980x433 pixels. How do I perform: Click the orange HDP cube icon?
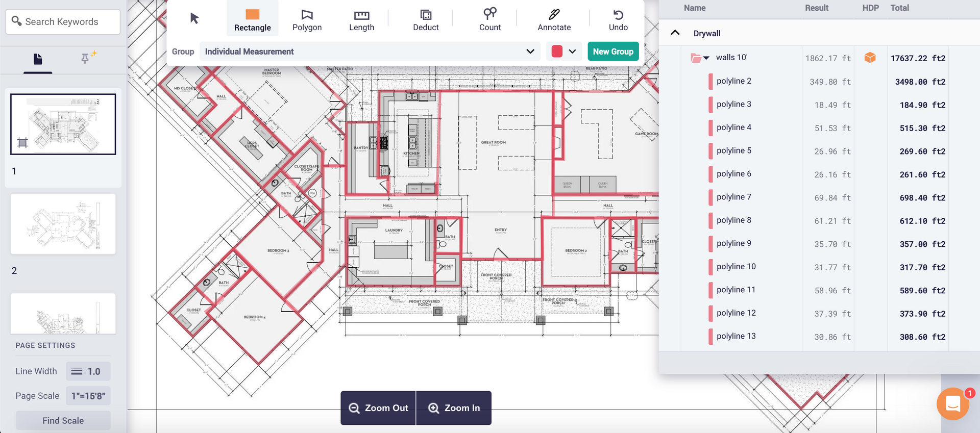point(870,58)
